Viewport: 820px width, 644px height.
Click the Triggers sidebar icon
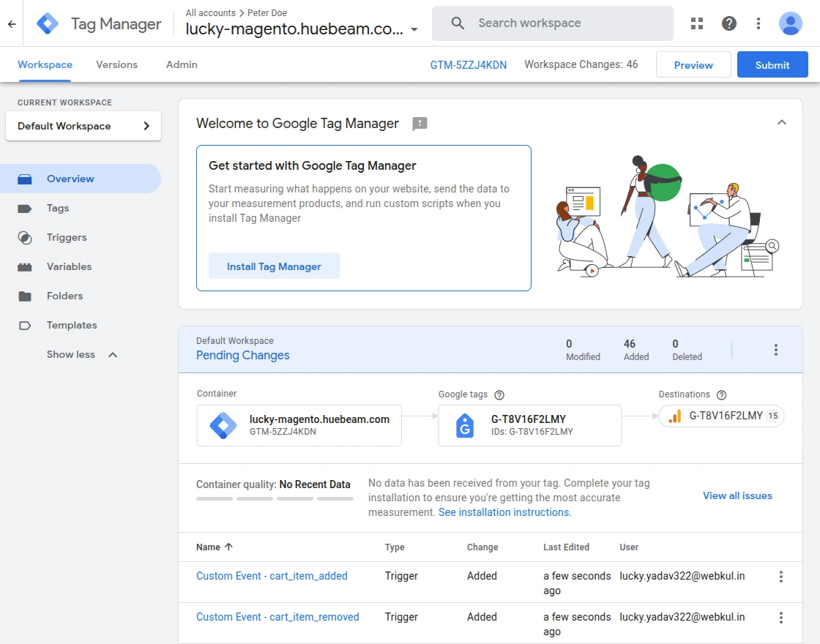pos(25,238)
